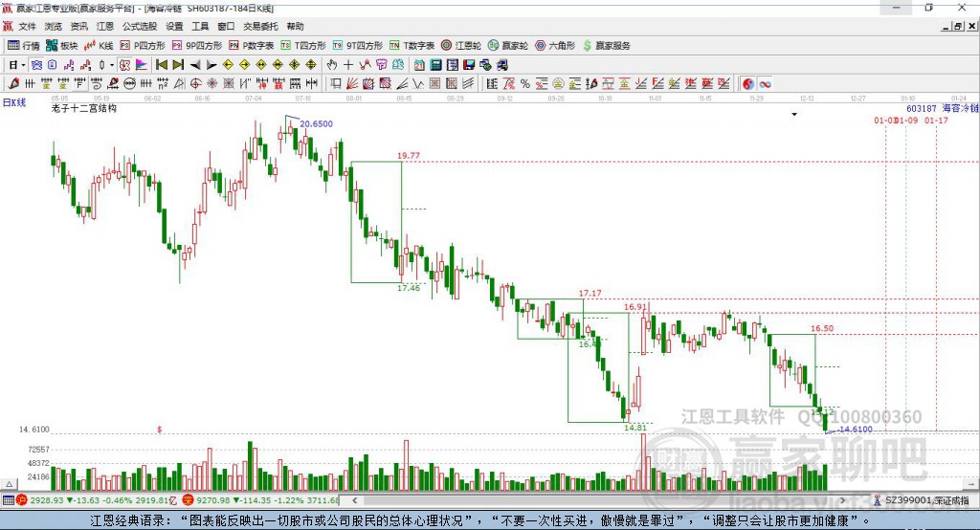Open the P数字表 number table
Screen dimensions: 980x530
[252, 45]
